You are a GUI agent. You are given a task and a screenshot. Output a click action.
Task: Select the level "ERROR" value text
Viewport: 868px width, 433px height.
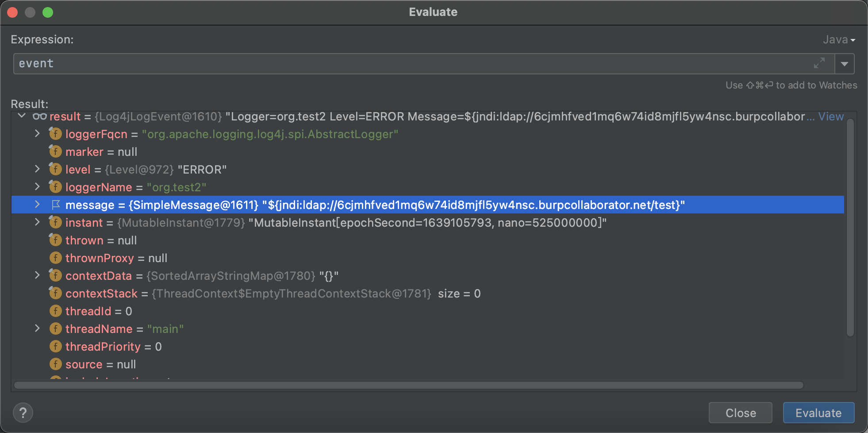coord(202,170)
